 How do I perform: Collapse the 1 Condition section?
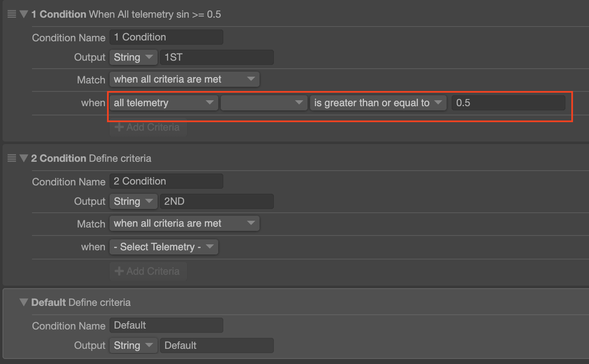coord(24,13)
